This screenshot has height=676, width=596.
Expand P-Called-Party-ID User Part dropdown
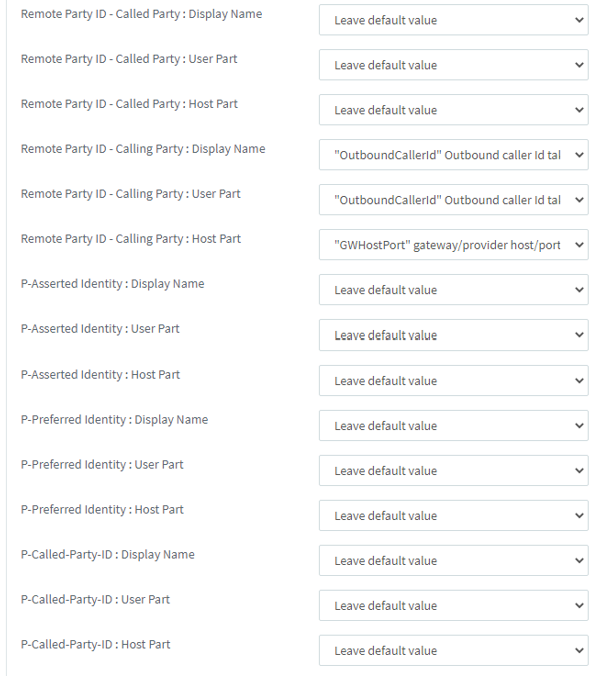tap(453, 605)
